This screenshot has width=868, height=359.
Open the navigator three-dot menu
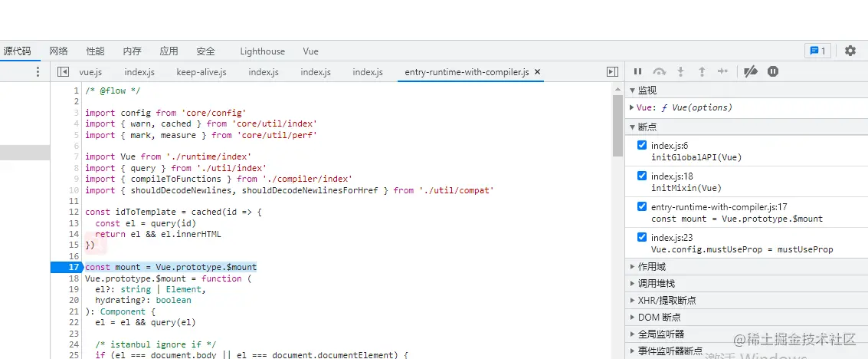[x=38, y=72]
